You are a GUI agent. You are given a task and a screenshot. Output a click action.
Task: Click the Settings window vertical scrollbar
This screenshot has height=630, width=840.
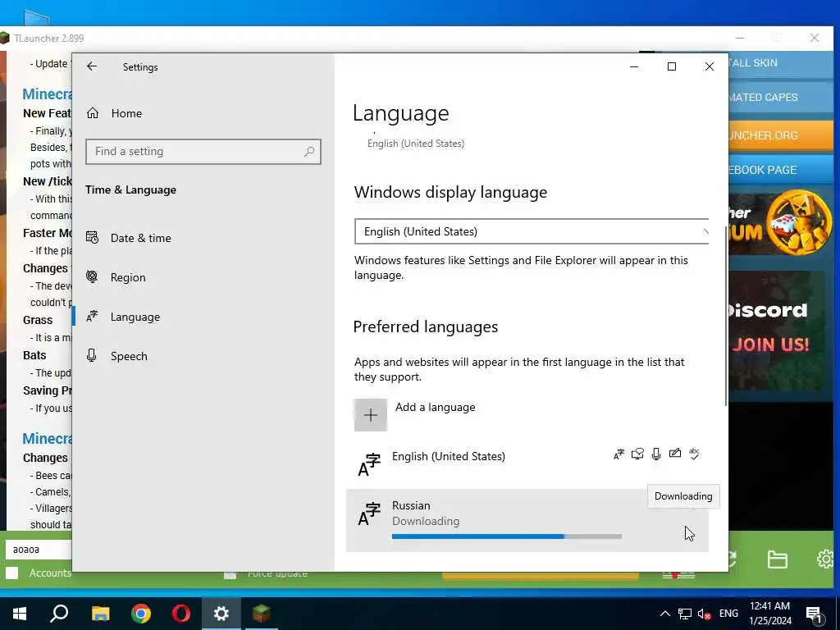pos(726,316)
